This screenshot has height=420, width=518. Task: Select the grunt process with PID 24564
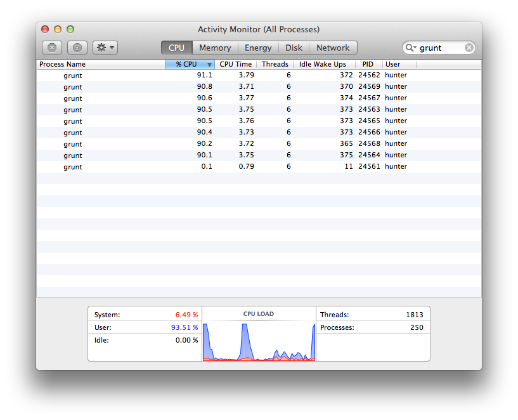pos(259,155)
